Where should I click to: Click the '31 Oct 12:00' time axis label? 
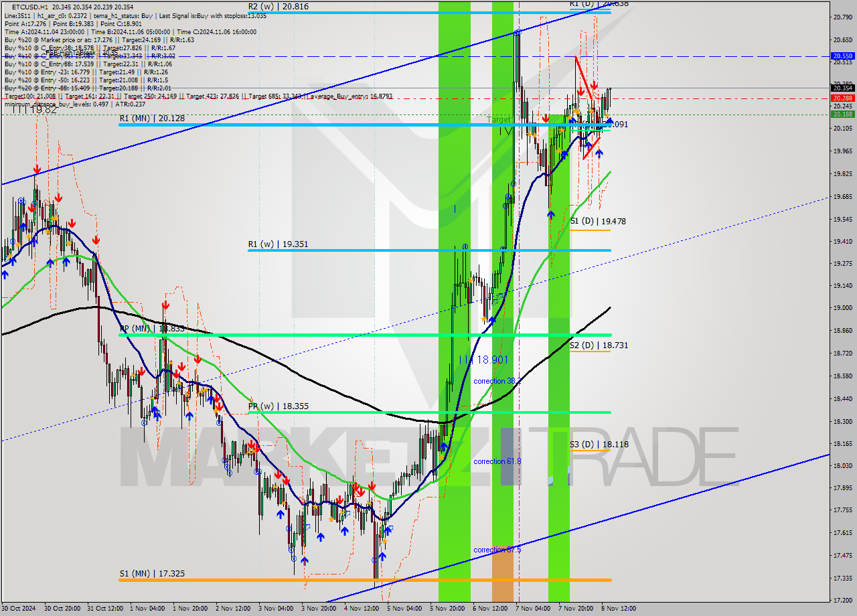click(104, 609)
